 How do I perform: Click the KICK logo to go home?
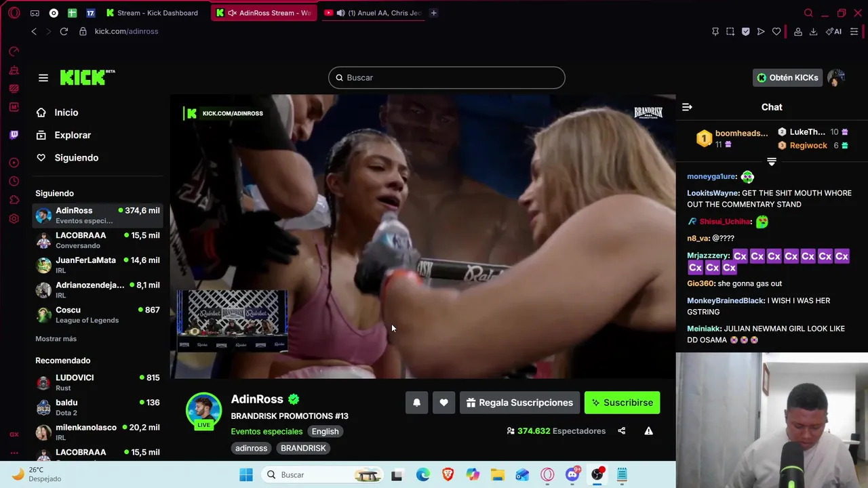point(87,77)
